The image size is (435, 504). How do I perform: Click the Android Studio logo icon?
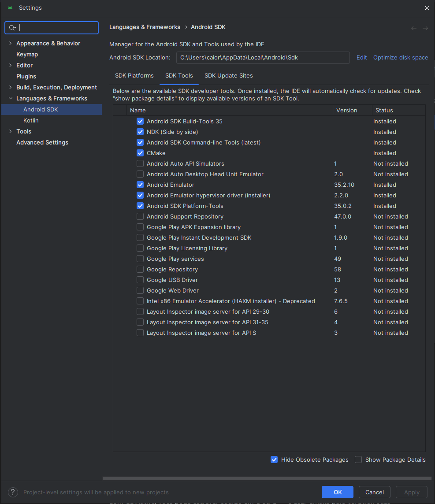10,8
